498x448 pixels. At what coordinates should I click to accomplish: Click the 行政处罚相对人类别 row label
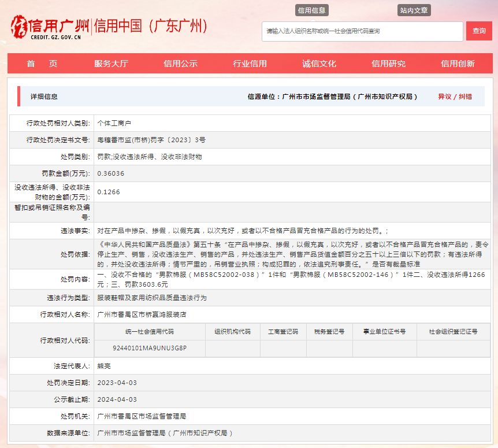click(58, 123)
